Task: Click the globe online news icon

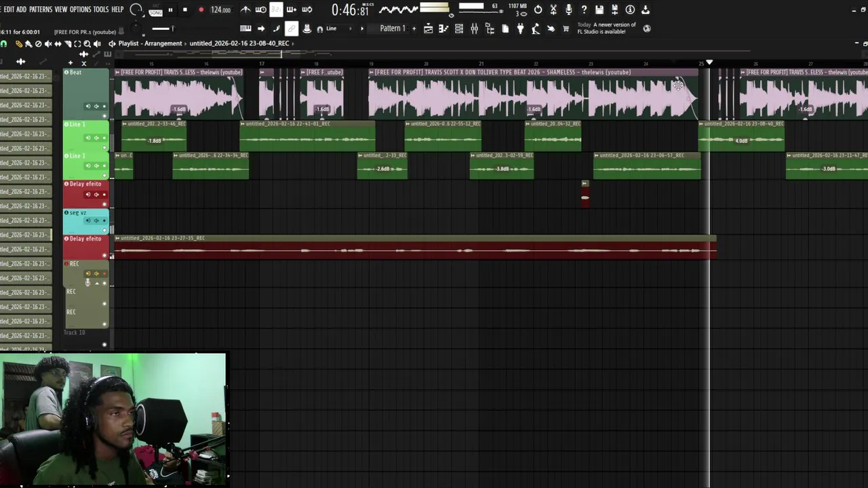Action: (646, 28)
